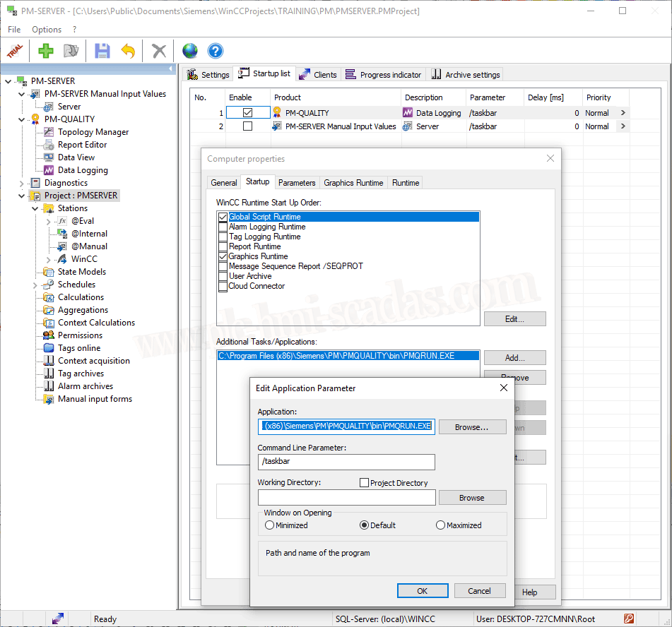The width and height of the screenshot is (672, 627).
Task: Open the blue question mark Help icon
Action: pyautogui.click(x=215, y=51)
